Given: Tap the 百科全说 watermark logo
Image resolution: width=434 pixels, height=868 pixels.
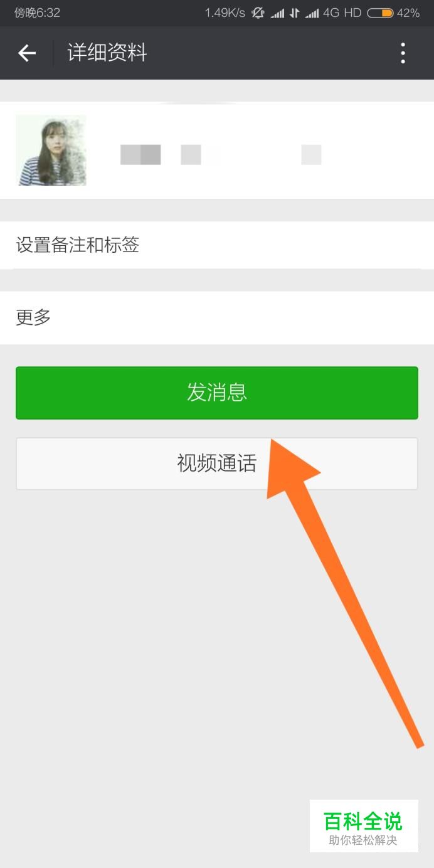Looking at the screenshot, I should tap(363, 820).
